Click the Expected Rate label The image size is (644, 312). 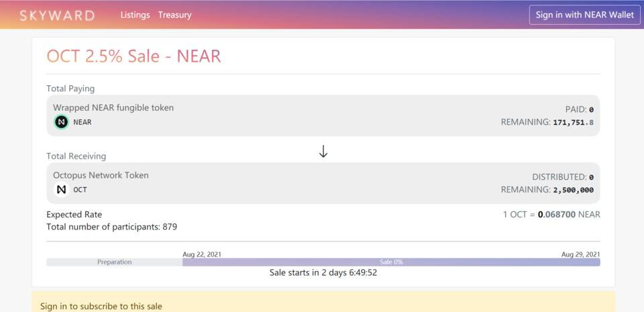(74, 215)
